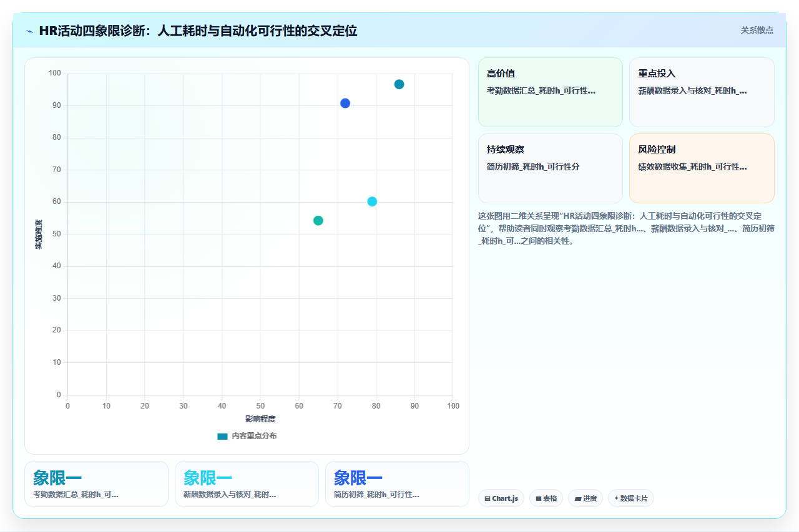Image resolution: width=799 pixels, height=532 pixels.
Task: Click the 象限一 card for 考勤数据汇总
Action: 97,484
